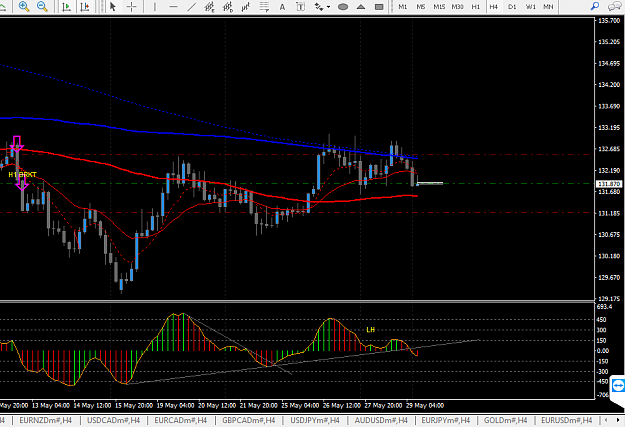
Task: Switch chart to M30 timeframe
Action: pyautogui.click(x=457, y=6)
